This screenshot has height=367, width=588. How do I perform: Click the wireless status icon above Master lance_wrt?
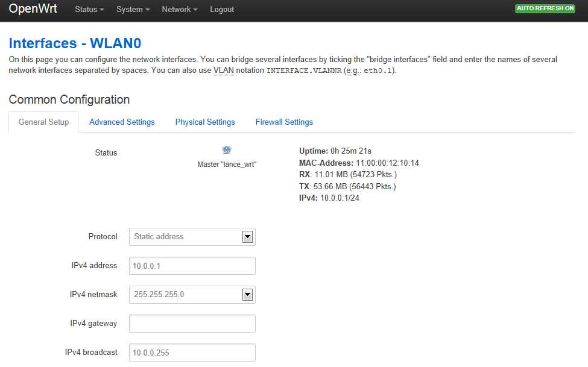[227, 150]
